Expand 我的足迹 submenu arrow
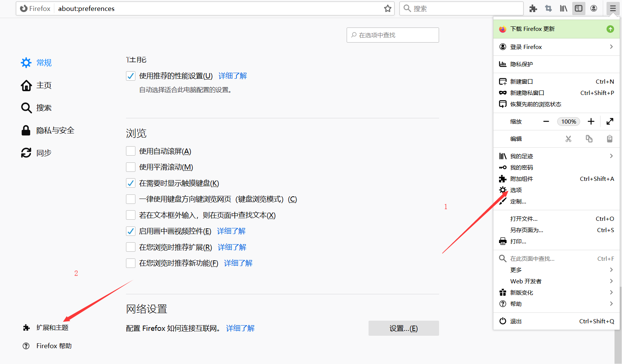Viewport: 622px width, 364px height. pos(611,156)
